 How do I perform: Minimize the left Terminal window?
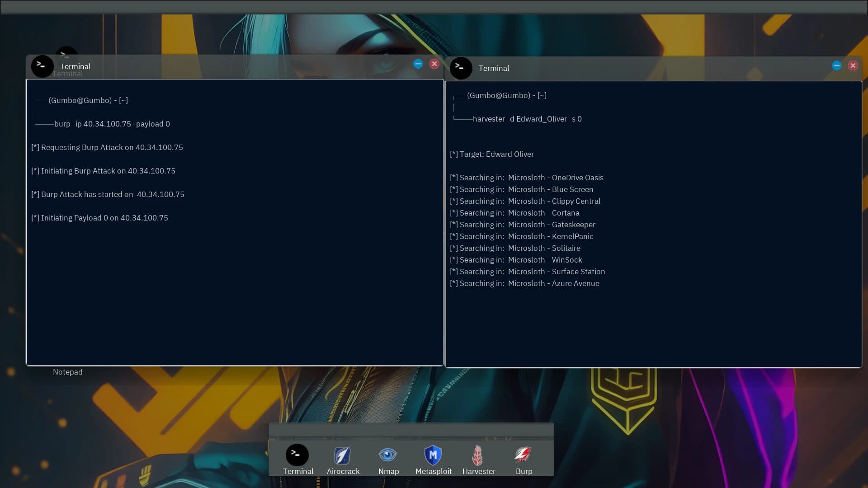point(418,64)
